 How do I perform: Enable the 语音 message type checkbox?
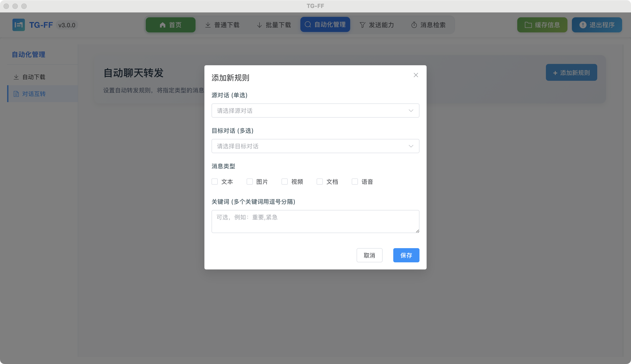355,182
